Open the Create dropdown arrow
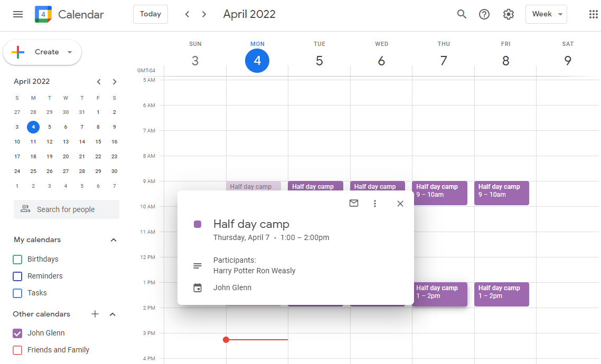The image size is (601, 364). (70, 52)
